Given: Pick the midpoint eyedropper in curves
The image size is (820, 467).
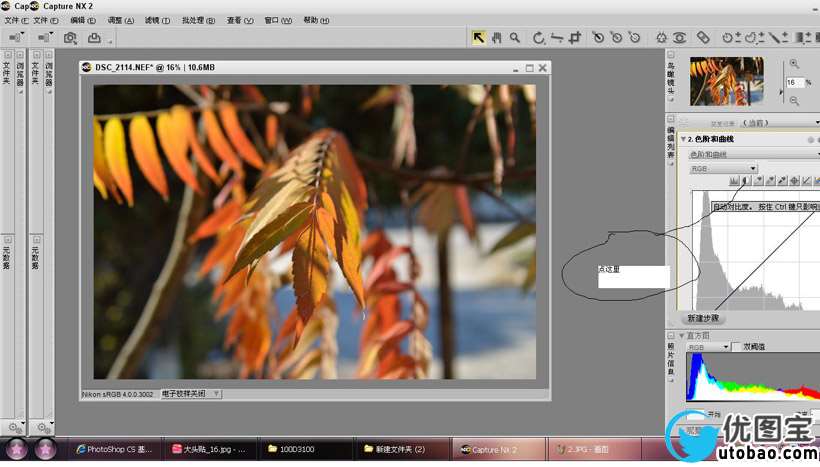Looking at the screenshot, I should click(770, 181).
